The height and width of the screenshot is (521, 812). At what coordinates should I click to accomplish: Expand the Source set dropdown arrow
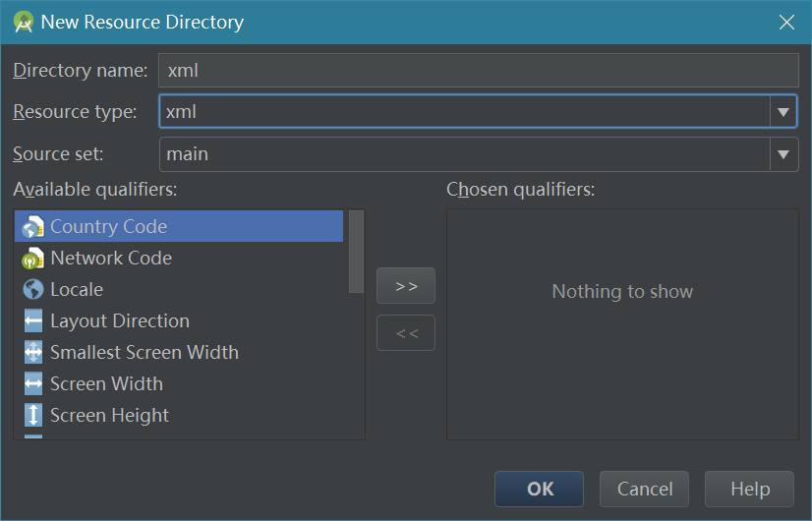click(x=783, y=154)
